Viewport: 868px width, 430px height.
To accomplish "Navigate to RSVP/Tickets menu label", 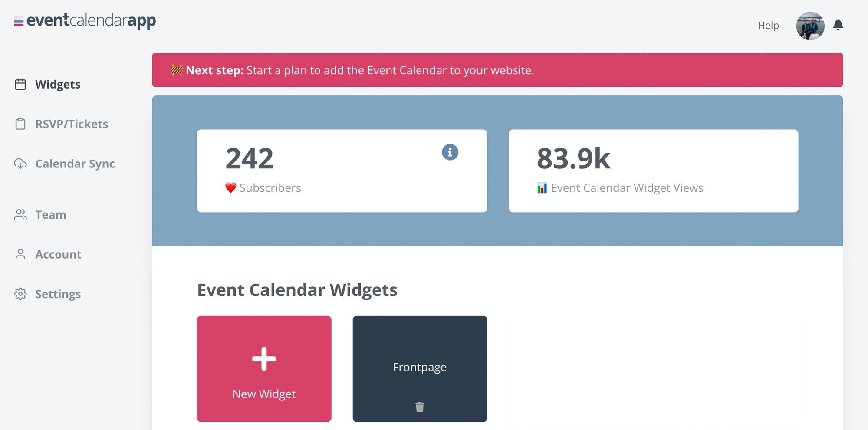I will 72,124.
